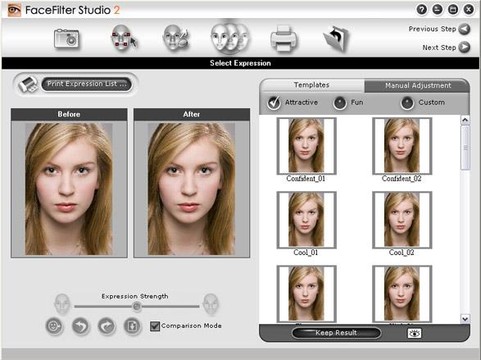481x360 pixels.
Task: Click the three-faces expression step icon
Action: pos(230,38)
